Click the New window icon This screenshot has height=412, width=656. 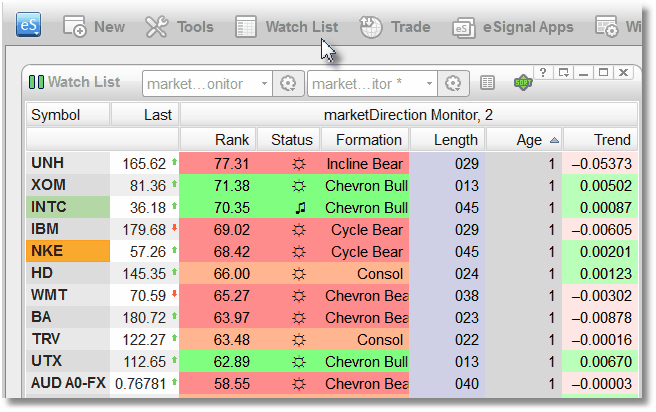74,27
